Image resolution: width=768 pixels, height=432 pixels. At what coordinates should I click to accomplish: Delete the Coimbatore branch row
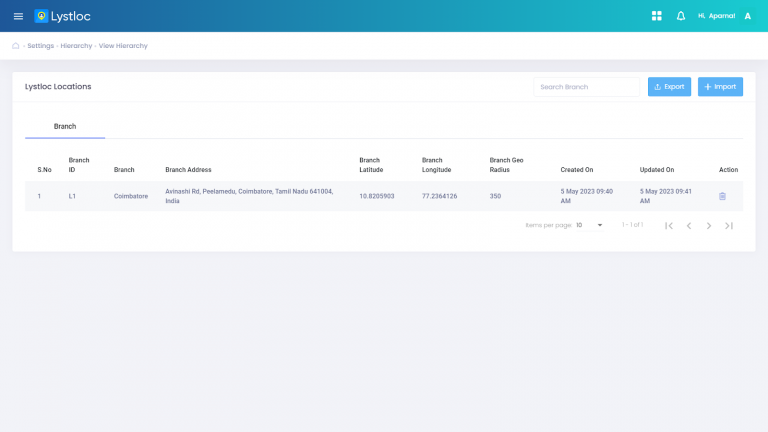point(722,196)
